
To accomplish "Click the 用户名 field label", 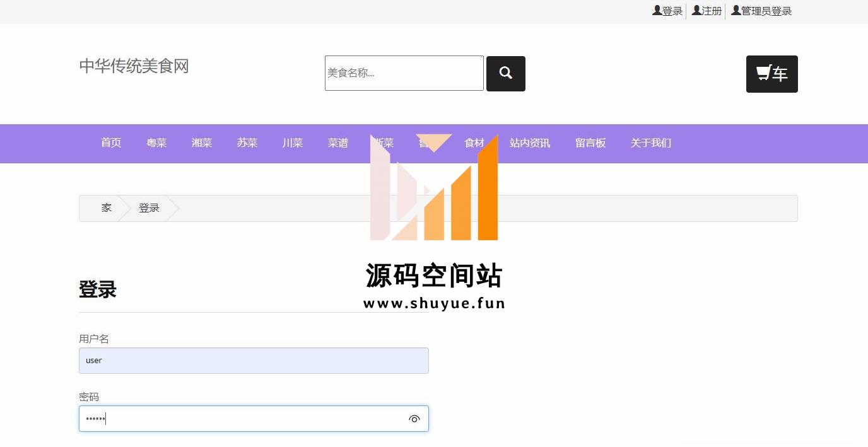I will [x=94, y=339].
